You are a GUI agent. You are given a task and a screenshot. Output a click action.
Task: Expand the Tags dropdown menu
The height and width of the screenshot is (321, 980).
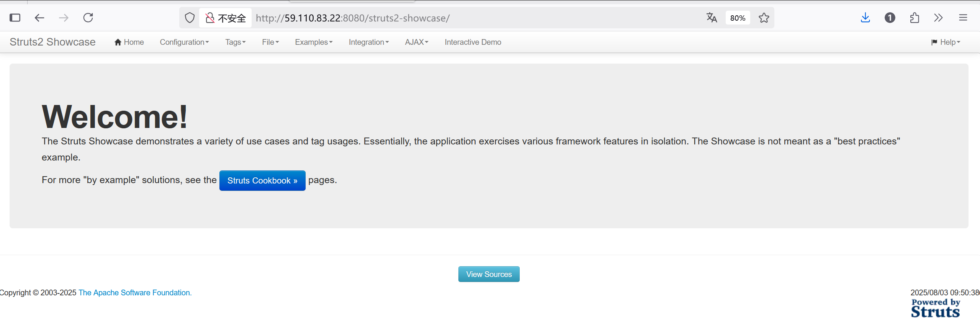(x=235, y=42)
